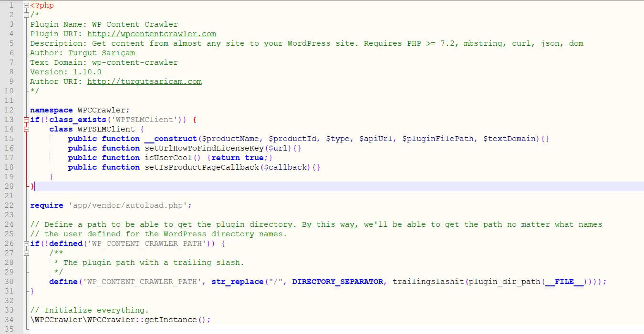The width and height of the screenshot is (644, 334).
Task: Select line number 34 in the margin
Action: coord(10,320)
